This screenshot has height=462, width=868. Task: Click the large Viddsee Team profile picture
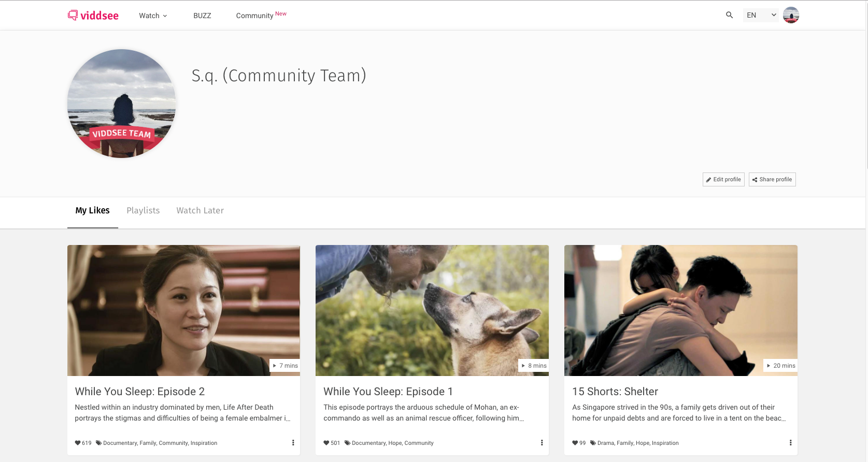(x=122, y=104)
